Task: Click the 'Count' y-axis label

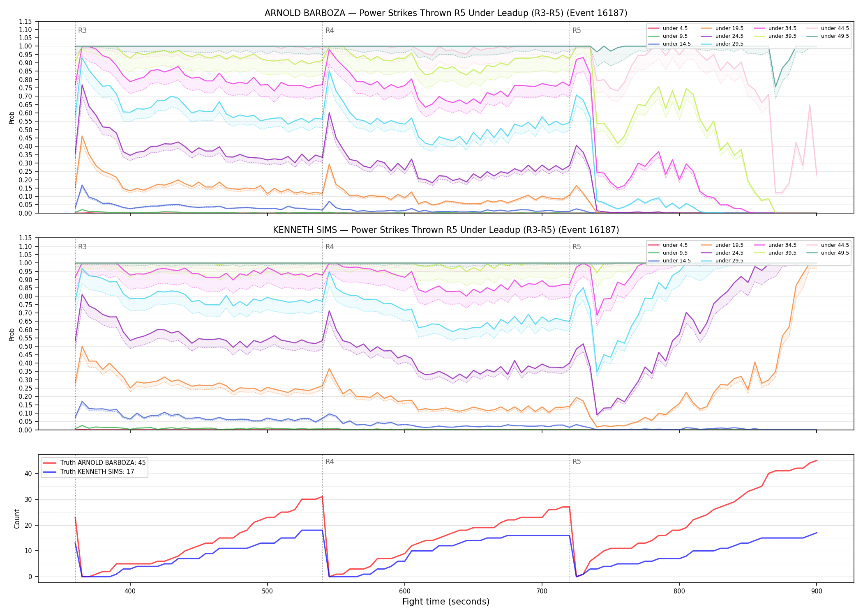Action: (x=17, y=519)
